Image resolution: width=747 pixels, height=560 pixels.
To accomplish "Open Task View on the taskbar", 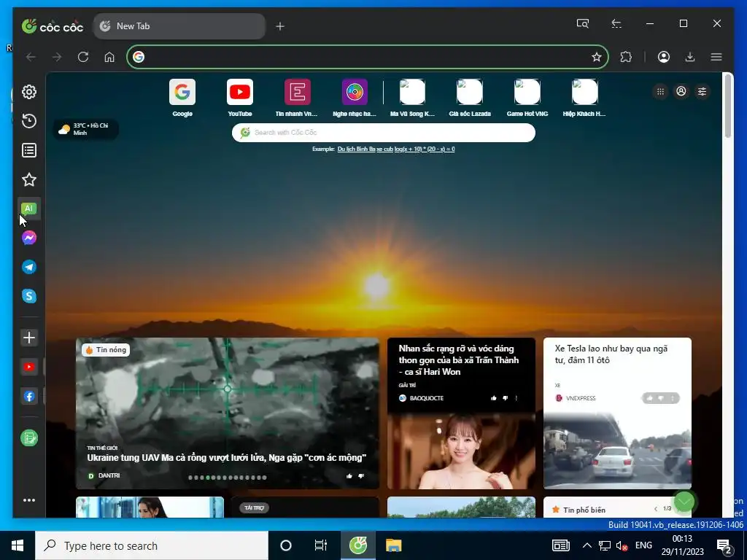I will pyautogui.click(x=321, y=545).
